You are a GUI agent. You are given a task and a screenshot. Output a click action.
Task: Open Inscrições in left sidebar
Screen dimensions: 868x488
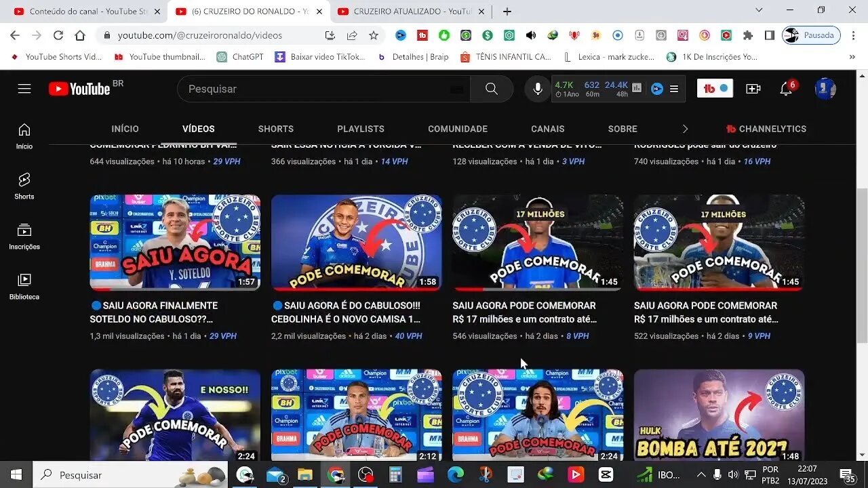coord(24,236)
